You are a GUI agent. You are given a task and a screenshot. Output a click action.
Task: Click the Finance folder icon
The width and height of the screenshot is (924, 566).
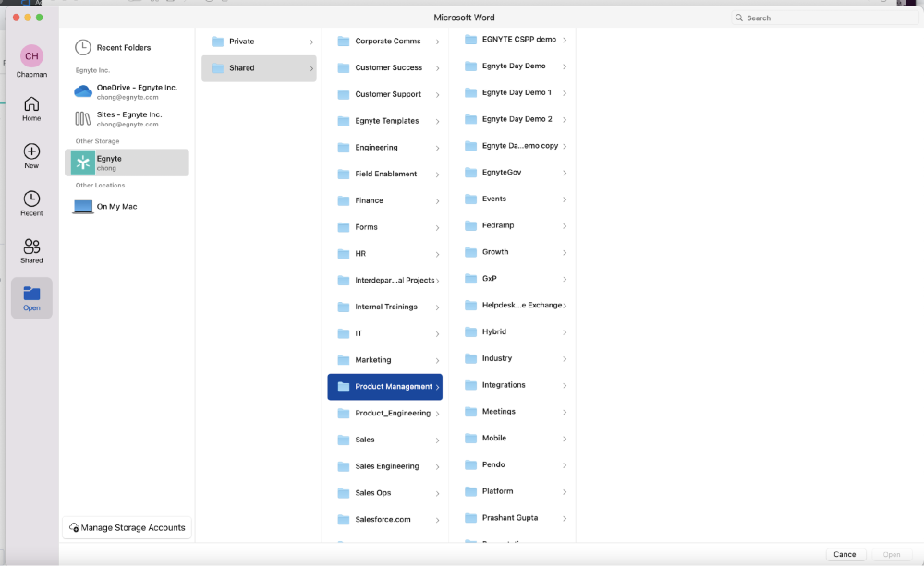pyautogui.click(x=344, y=200)
